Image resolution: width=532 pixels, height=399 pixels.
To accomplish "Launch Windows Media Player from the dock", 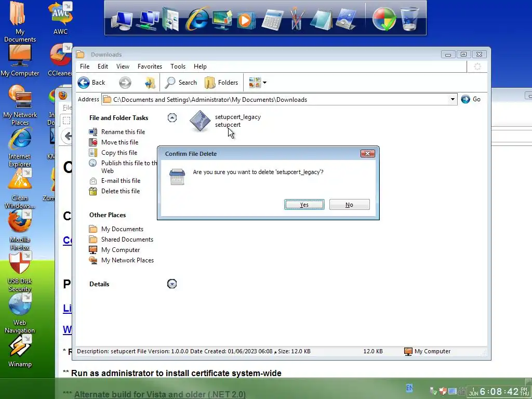I will pyautogui.click(x=245, y=20).
